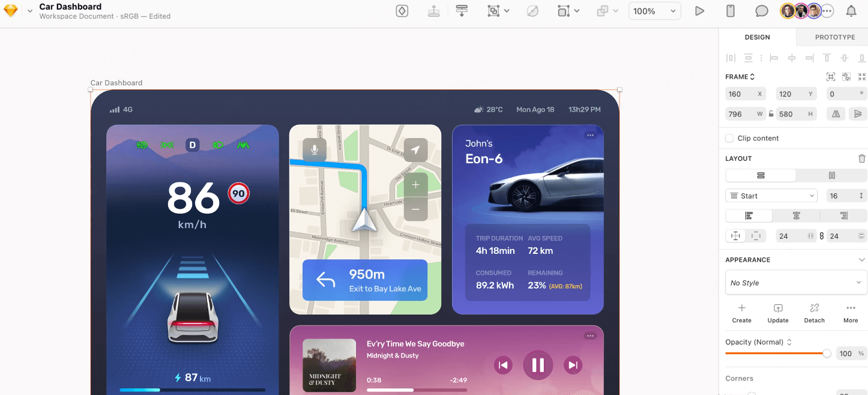Open the notifications bell
The image size is (868, 395).
tap(851, 11)
